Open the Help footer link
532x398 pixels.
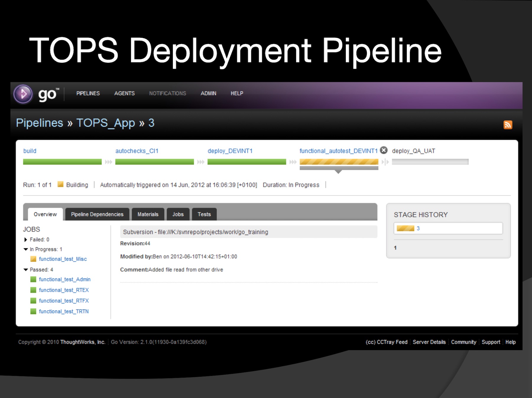coord(510,342)
